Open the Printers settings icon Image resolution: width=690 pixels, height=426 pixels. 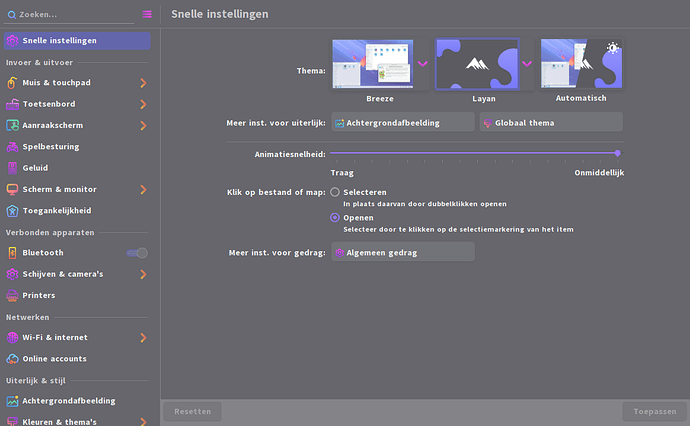tap(13, 295)
